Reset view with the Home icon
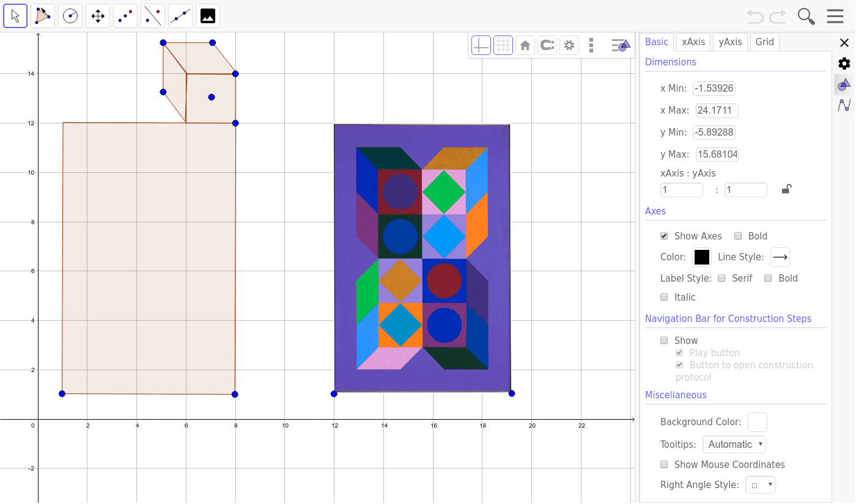Viewport: 856px width, 504px height. (525, 45)
